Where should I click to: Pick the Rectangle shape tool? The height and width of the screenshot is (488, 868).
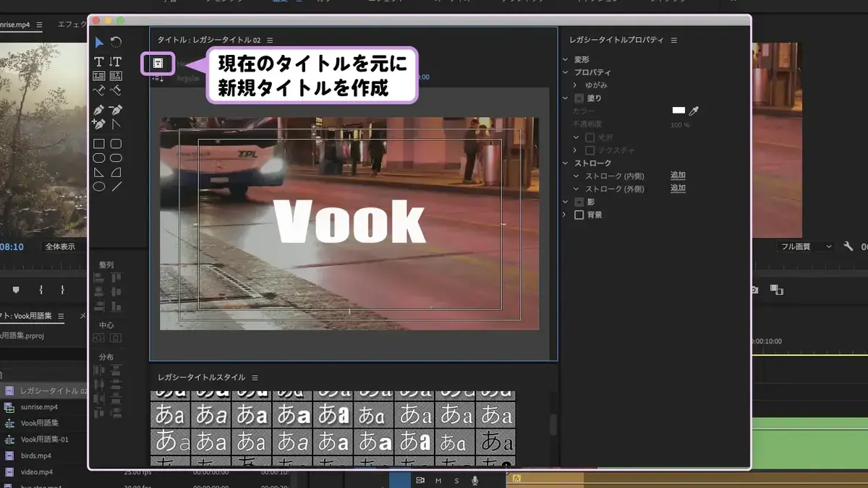(99, 144)
